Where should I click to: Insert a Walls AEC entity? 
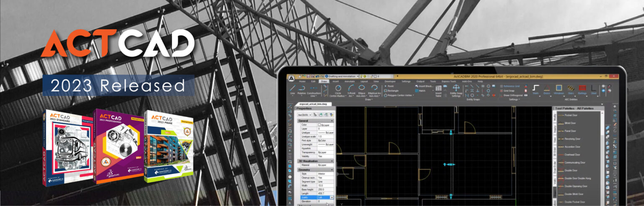pos(536,88)
